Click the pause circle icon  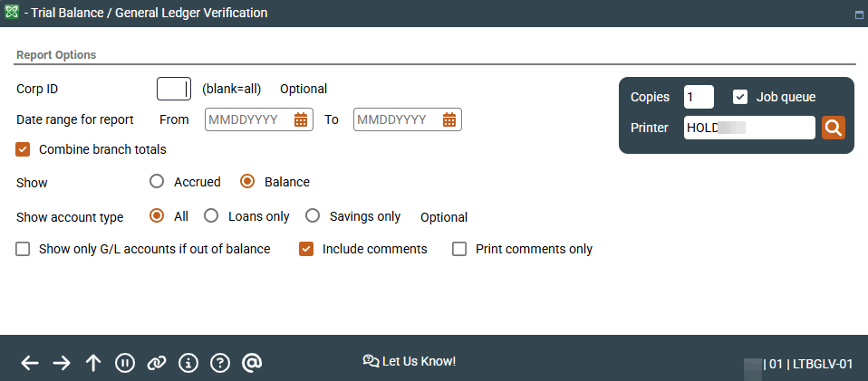pos(125,363)
